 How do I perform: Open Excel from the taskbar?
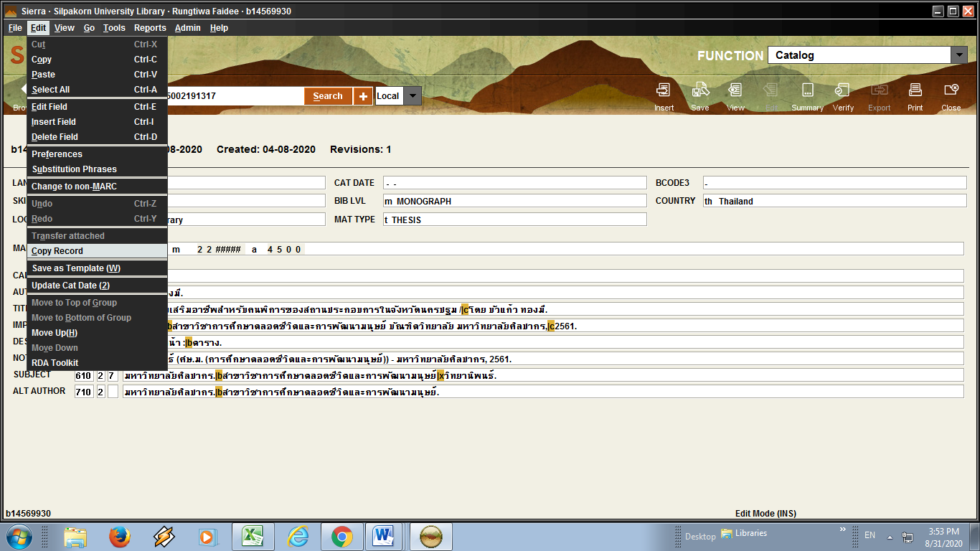[x=253, y=537]
